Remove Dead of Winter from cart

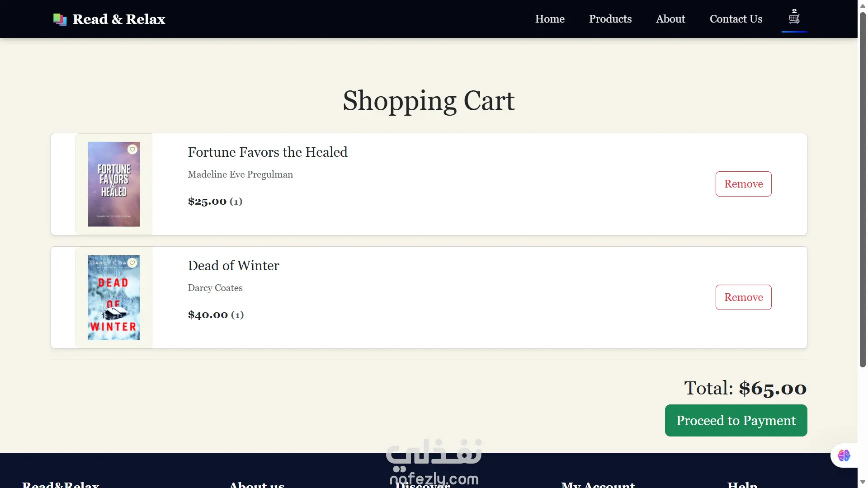(x=743, y=297)
